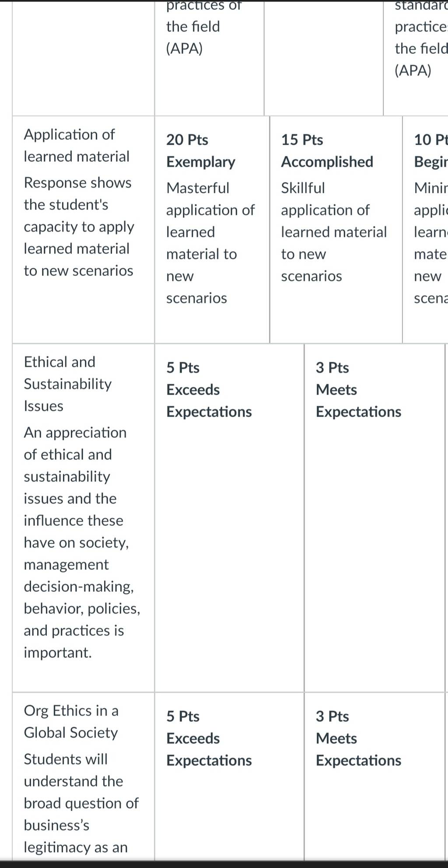
Task: Click the 'Students will understand the broad question' text
Action: click(x=81, y=803)
